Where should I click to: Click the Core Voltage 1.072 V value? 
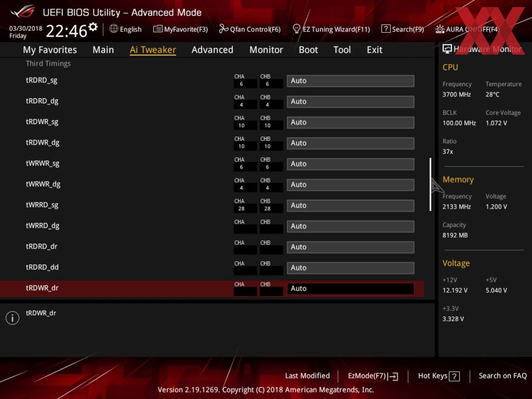tap(496, 123)
